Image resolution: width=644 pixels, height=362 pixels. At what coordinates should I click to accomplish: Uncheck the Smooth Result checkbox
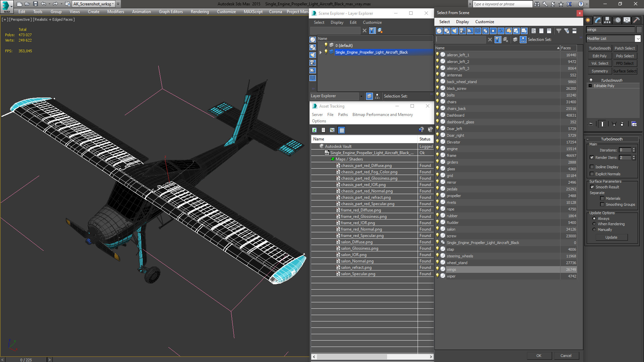[x=592, y=187]
